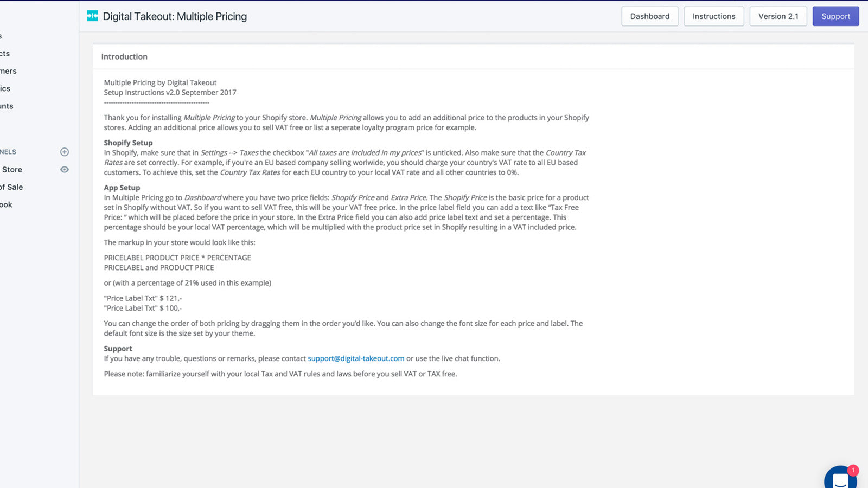Click the Digital Takeout: Multiple Pricing title
868x488 pixels.
(175, 16)
